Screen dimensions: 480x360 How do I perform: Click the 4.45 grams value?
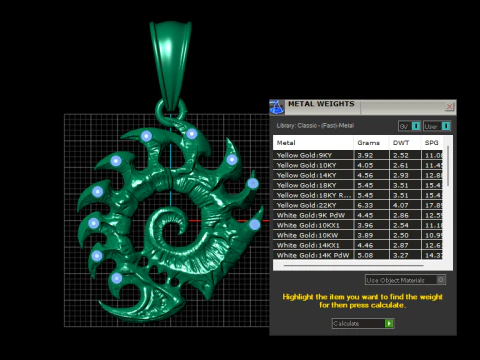(365, 215)
